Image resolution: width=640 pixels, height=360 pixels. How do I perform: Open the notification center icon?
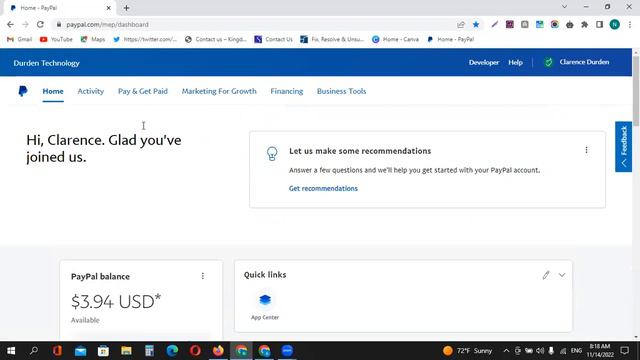point(624,351)
